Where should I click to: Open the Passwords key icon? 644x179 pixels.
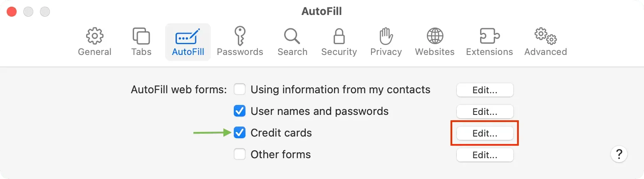coord(240,36)
